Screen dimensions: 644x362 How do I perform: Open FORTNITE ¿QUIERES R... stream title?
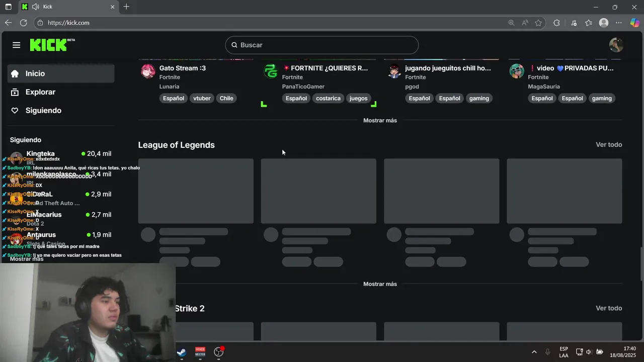tap(325, 68)
